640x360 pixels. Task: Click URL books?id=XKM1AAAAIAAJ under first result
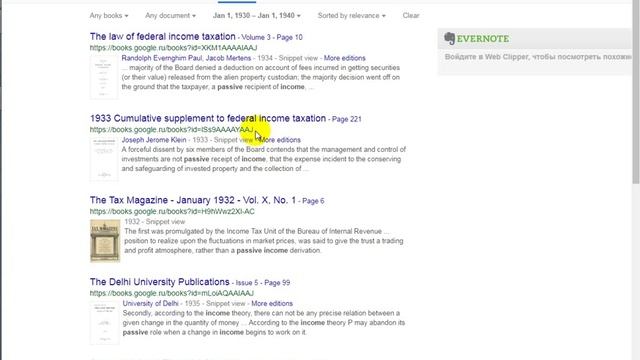[173, 48]
